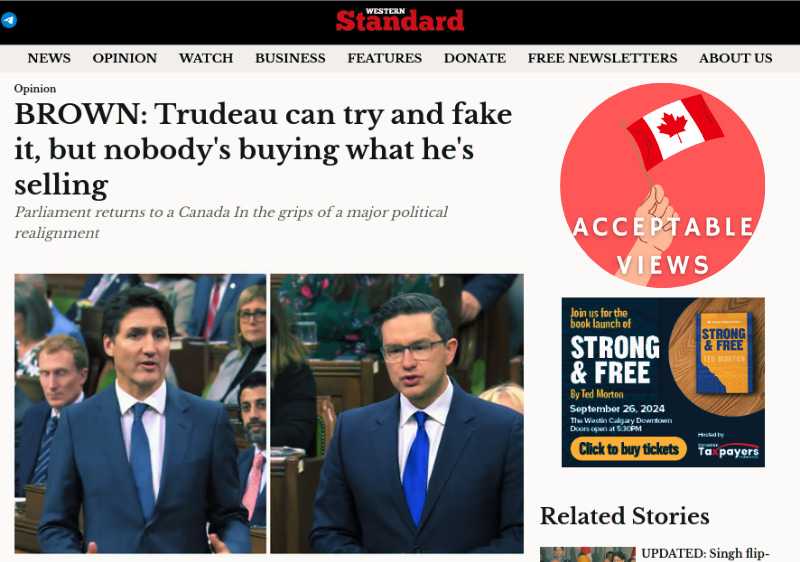Click the Telegram icon in the header
This screenshot has height=562, width=800.
point(9,20)
